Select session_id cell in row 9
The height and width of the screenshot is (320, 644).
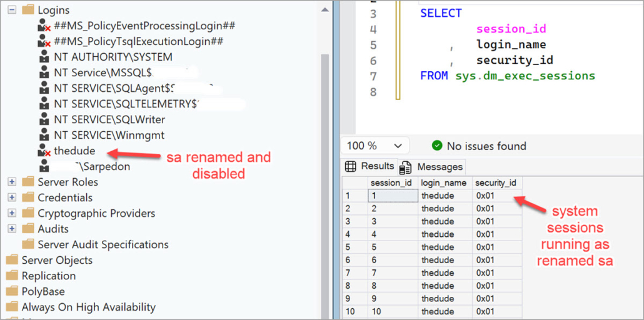pyautogui.click(x=393, y=298)
